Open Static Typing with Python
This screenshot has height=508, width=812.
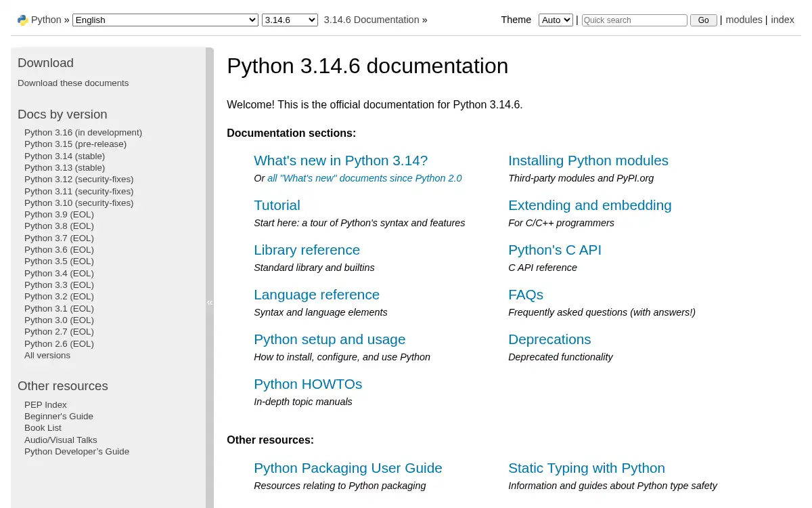(x=587, y=468)
